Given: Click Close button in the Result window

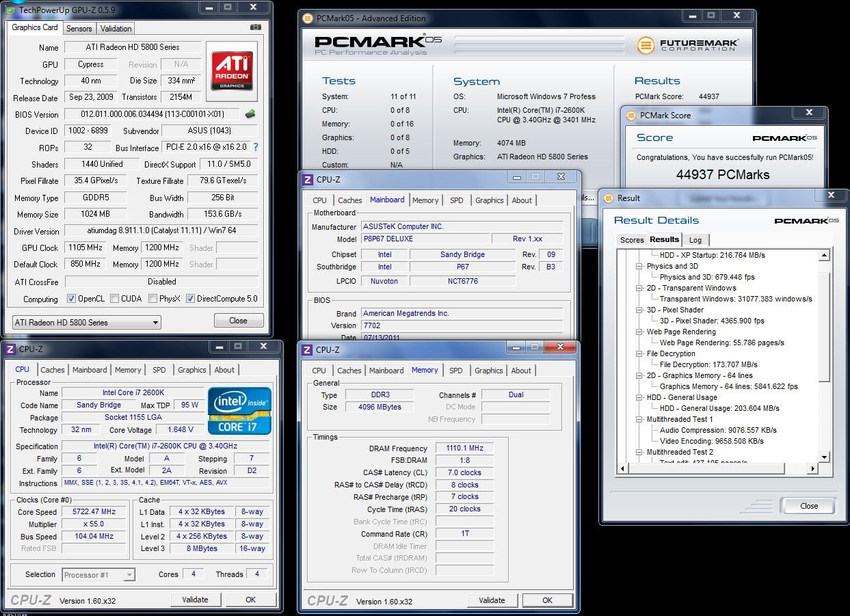Looking at the screenshot, I should pyautogui.click(x=809, y=506).
